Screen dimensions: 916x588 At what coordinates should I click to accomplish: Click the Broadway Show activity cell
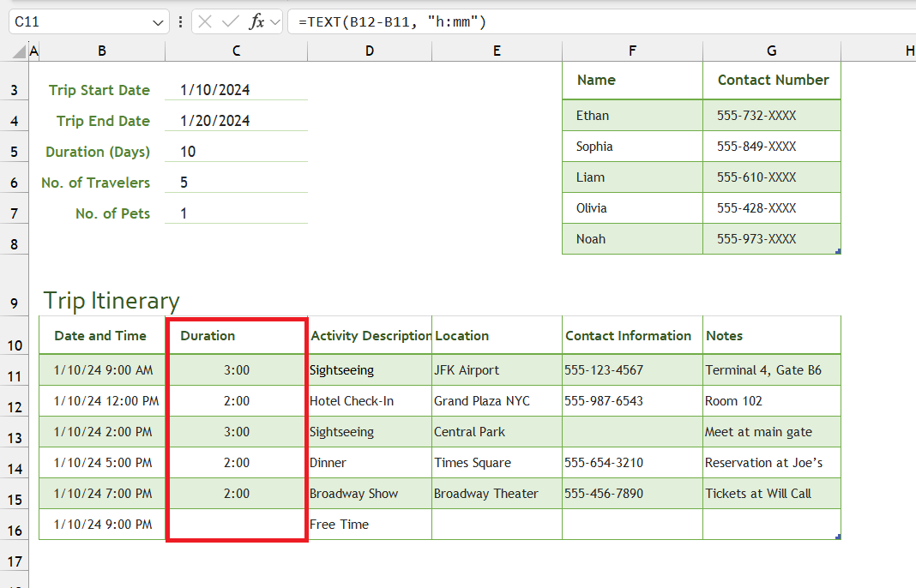click(370, 494)
